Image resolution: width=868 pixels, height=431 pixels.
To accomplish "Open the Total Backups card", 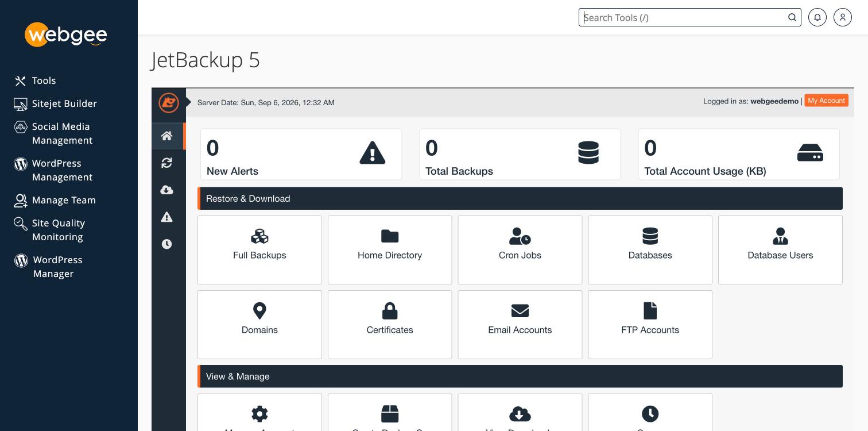I will pos(520,154).
